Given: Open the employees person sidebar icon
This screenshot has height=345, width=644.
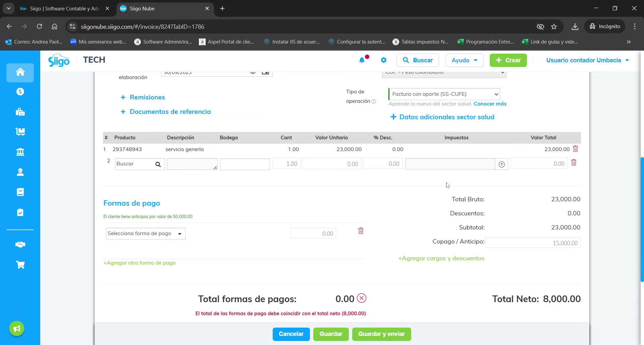Looking at the screenshot, I should tap(20, 172).
